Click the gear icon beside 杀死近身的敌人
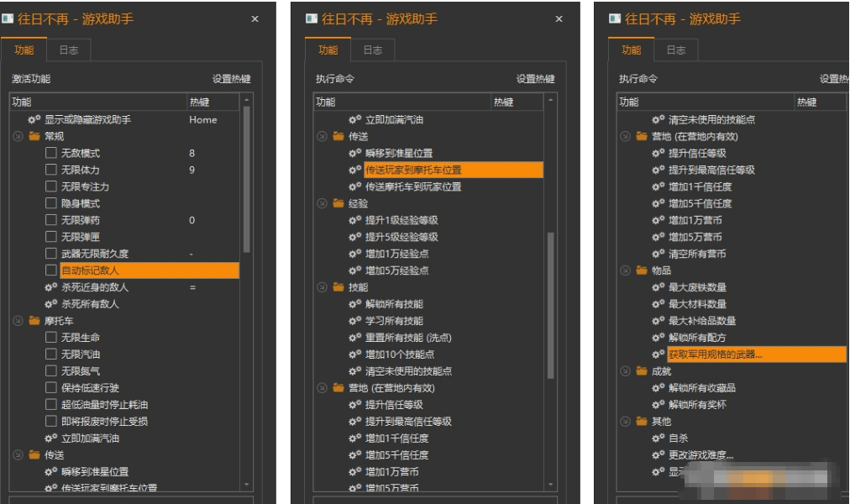Image resolution: width=850 pixels, height=504 pixels. (50, 287)
